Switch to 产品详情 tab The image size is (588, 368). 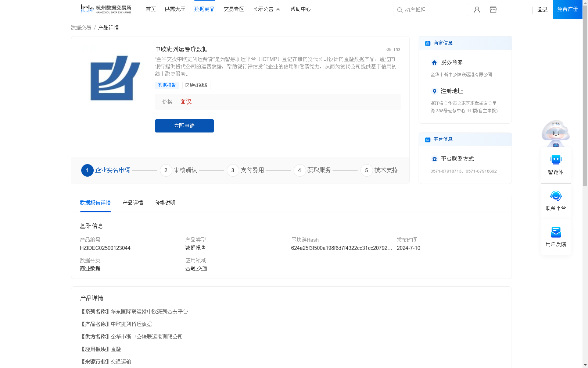(x=133, y=203)
